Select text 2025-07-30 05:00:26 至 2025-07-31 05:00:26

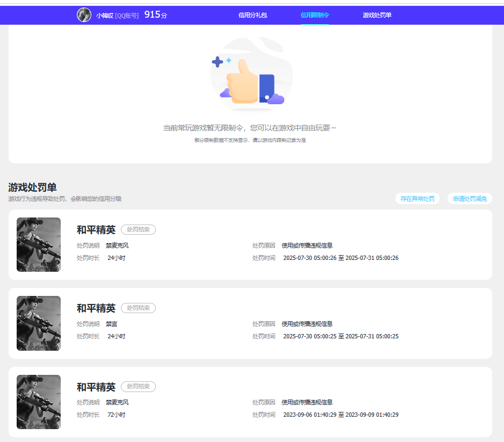(x=341, y=258)
